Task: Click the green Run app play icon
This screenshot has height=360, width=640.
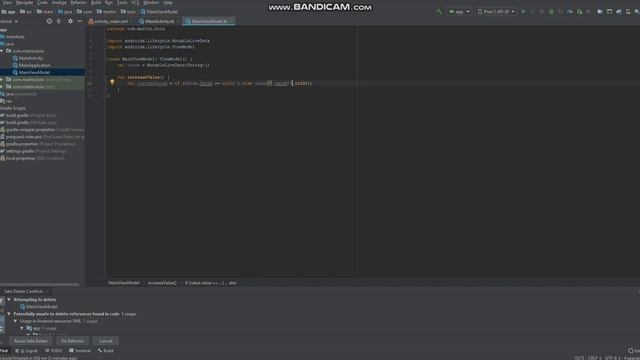Action: point(523,12)
